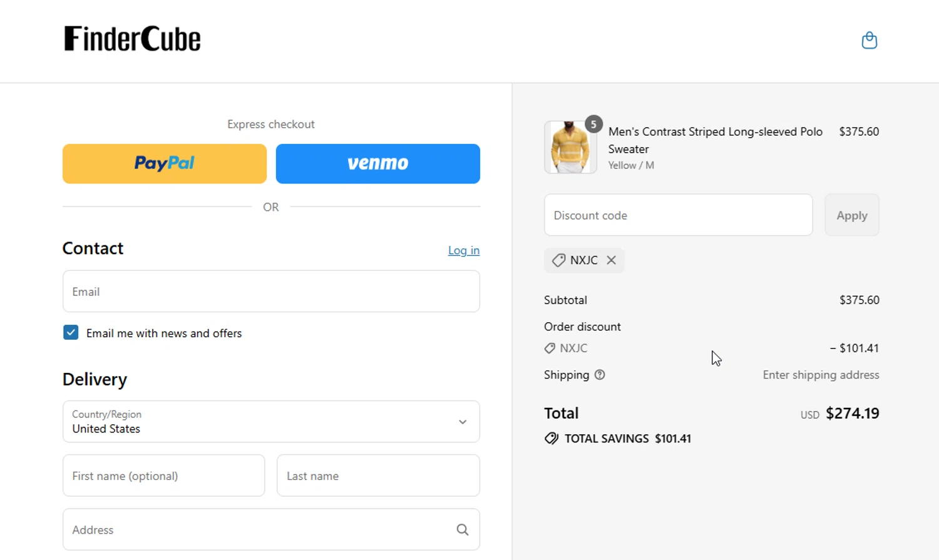Click the Apply discount button
939x560 pixels.
pyautogui.click(x=852, y=215)
